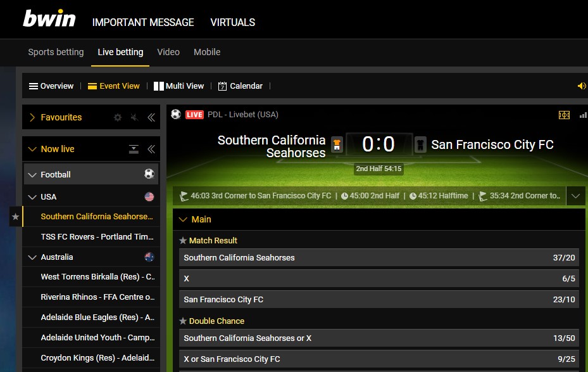Open Adelaide Blue Eagles (Res) match
The width and height of the screenshot is (588, 372).
(x=91, y=317)
